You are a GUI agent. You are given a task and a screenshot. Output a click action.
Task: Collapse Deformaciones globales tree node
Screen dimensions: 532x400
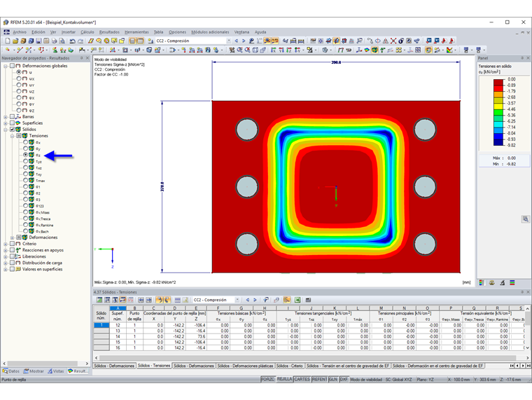coord(6,66)
